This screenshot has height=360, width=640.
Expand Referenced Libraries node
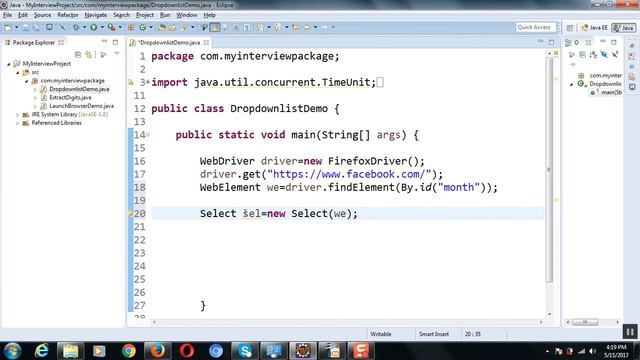[x=18, y=123]
